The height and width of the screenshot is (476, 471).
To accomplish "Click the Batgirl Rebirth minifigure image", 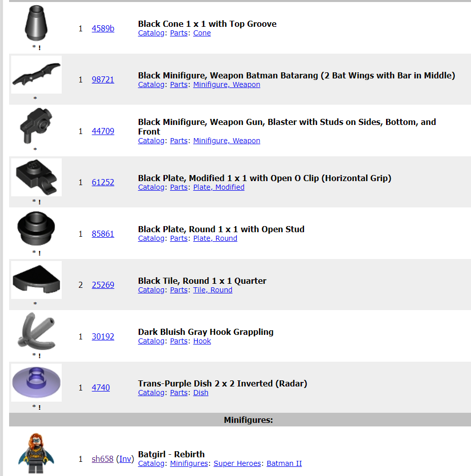I will (36, 453).
